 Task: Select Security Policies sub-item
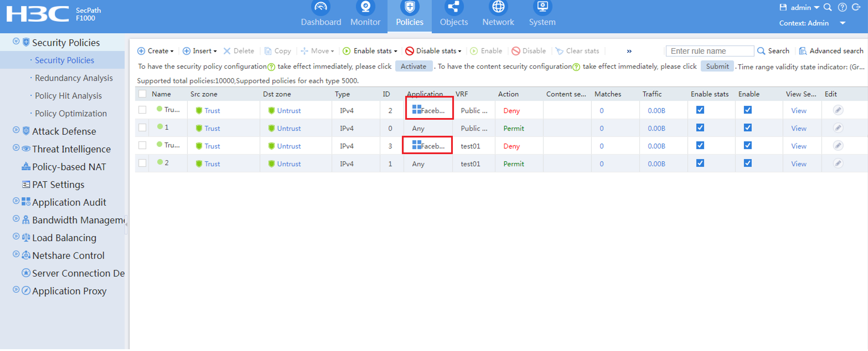click(x=64, y=60)
